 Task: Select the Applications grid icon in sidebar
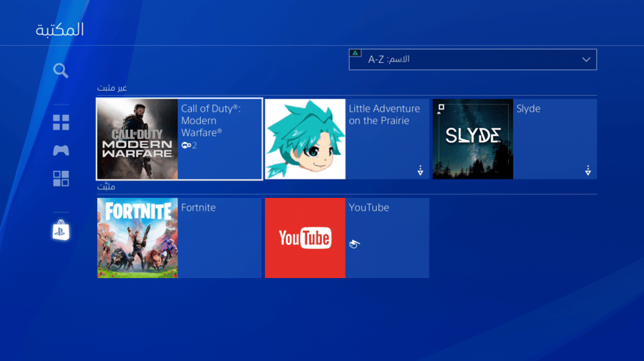pyautogui.click(x=61, y=179)
